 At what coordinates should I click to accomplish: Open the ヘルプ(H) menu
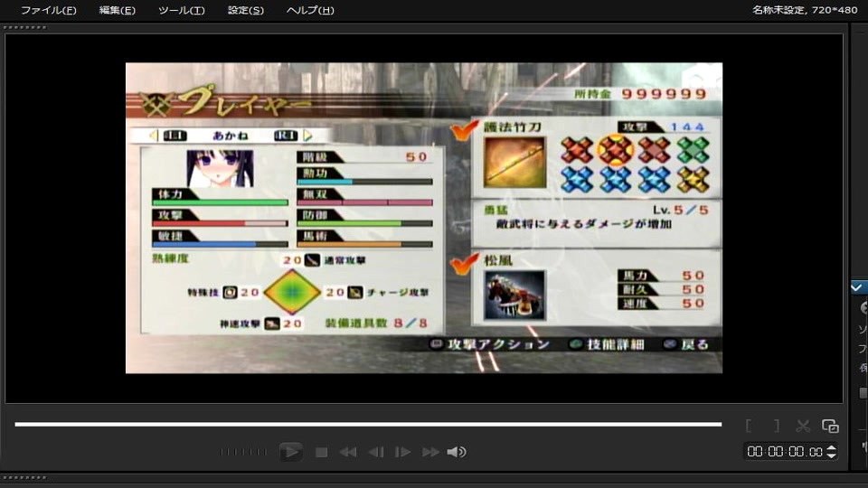(310, 10)
